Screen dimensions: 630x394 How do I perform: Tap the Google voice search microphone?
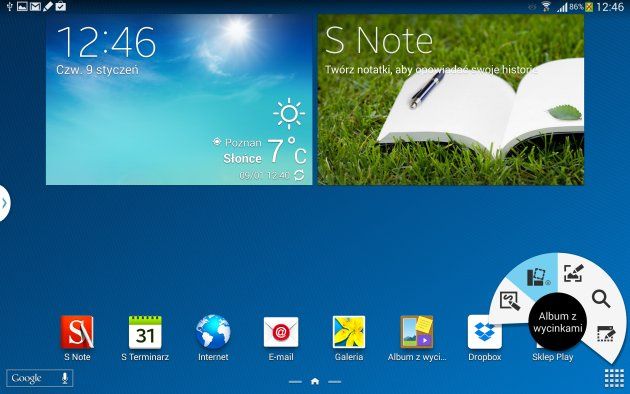tap(65, 378)
